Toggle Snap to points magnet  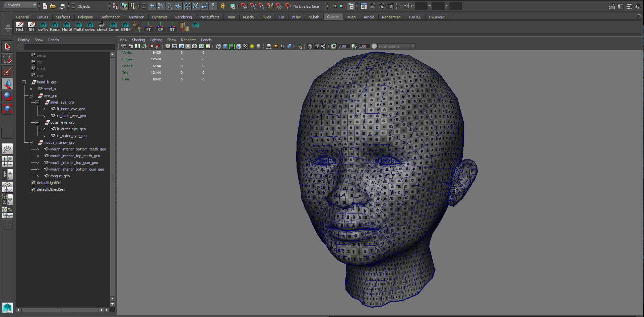261,6
